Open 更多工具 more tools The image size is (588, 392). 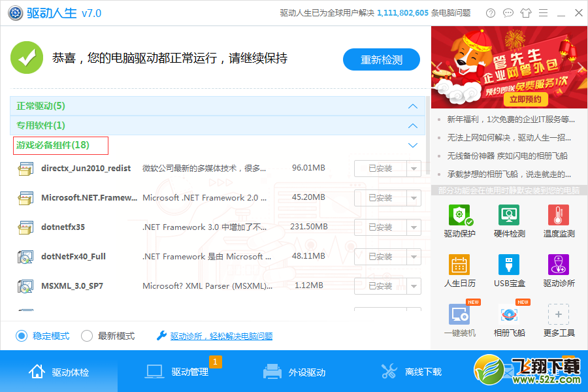click(x=559, y=320)
